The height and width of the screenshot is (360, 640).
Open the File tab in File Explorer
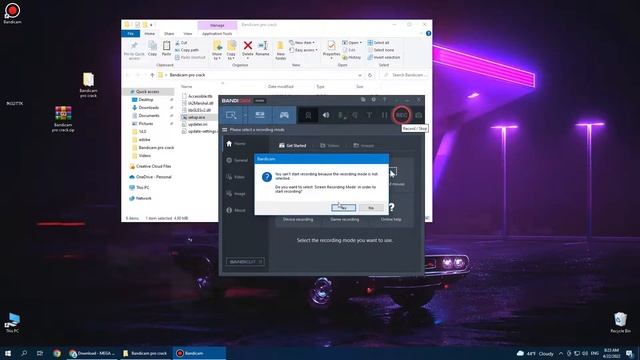pos(131,33)
